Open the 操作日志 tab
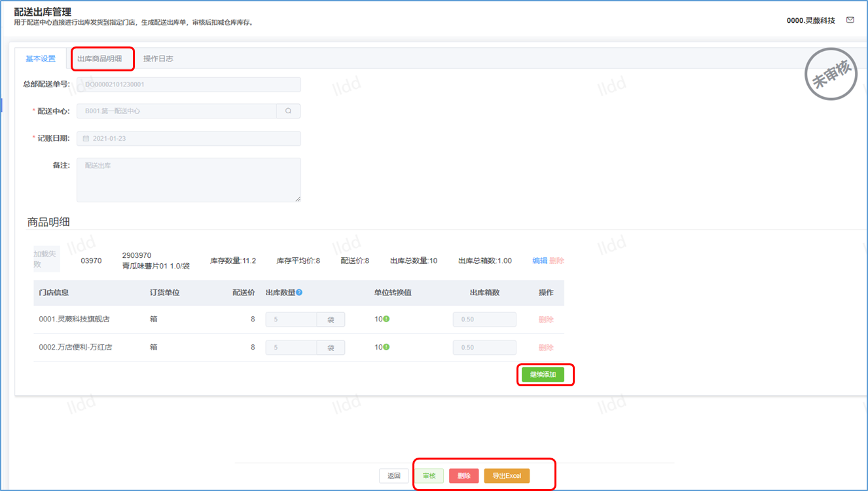Image resolution: width=868 pixels, height=491 pixels. 158,59
